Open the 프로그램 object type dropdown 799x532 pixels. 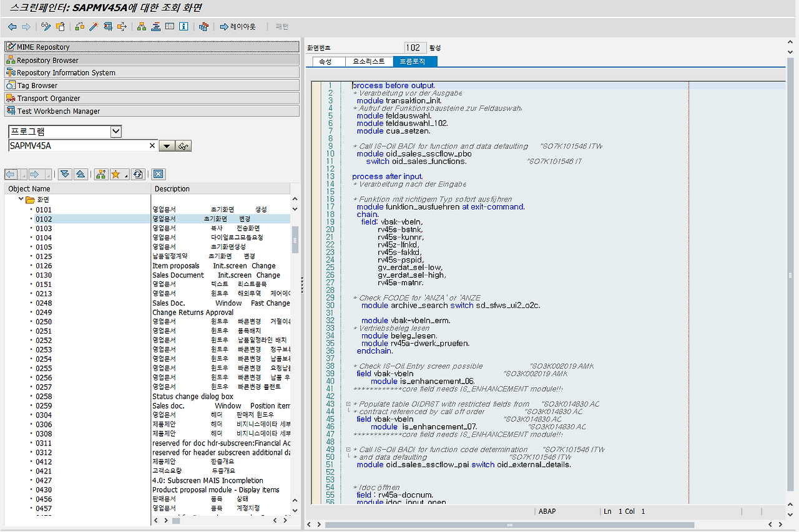tap(115, 132)
